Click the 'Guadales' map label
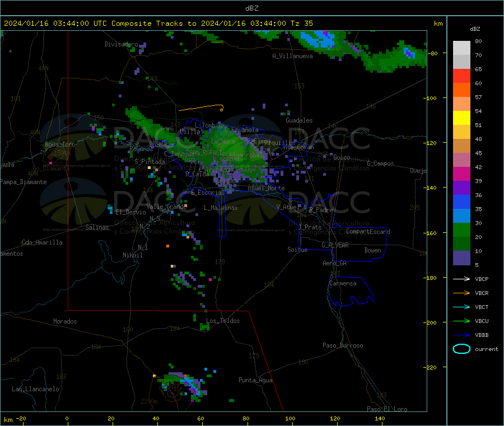The image size is (504, 426). pyautogui.click(x=299, y=120)
